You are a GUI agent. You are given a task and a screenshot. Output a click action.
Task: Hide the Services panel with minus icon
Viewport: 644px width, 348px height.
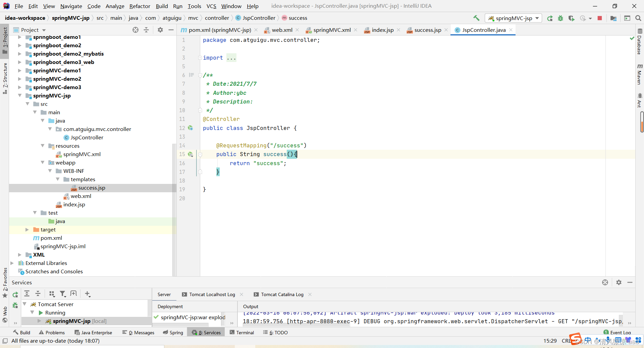630,282
